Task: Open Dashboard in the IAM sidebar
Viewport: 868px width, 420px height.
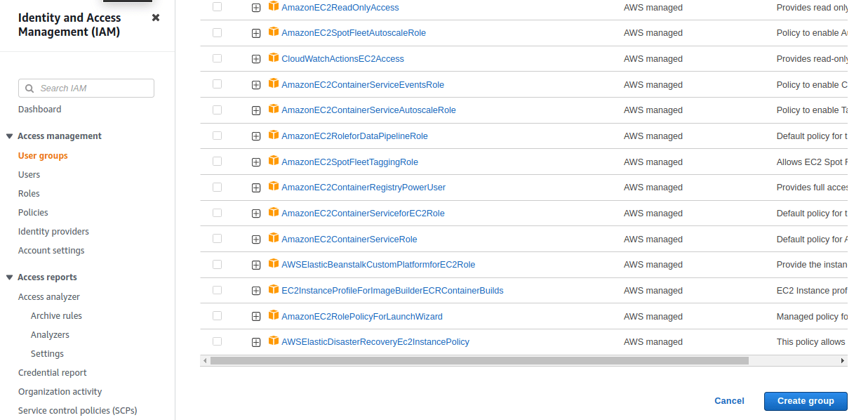Action: coord(39,110)
